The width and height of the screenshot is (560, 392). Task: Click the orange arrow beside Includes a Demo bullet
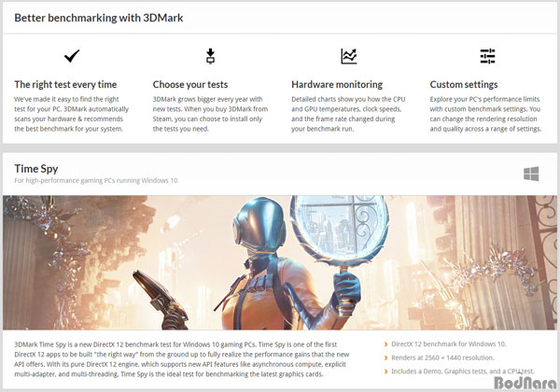(385, 371)
